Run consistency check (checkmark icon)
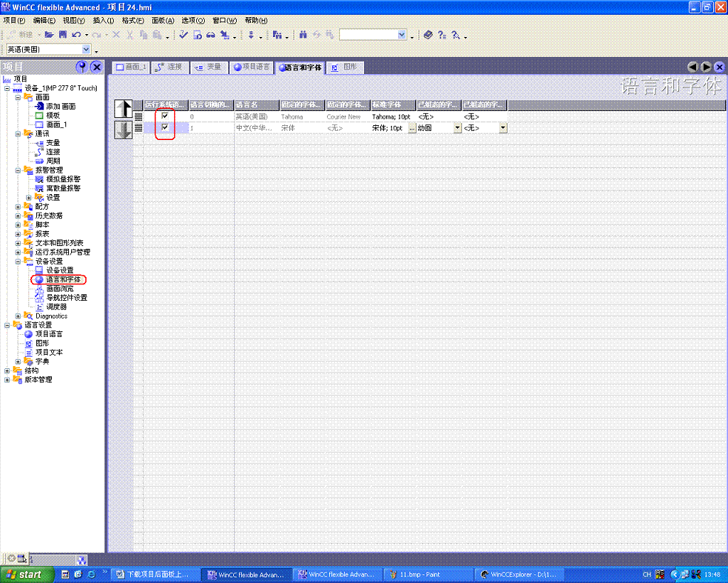 coord(183,35)
